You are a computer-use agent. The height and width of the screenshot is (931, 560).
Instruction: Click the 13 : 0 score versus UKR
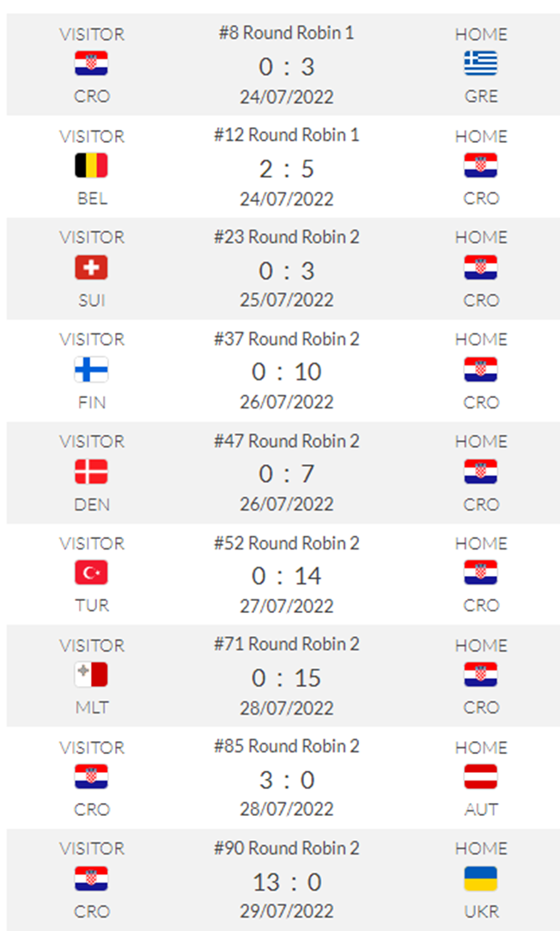[287, 882]
